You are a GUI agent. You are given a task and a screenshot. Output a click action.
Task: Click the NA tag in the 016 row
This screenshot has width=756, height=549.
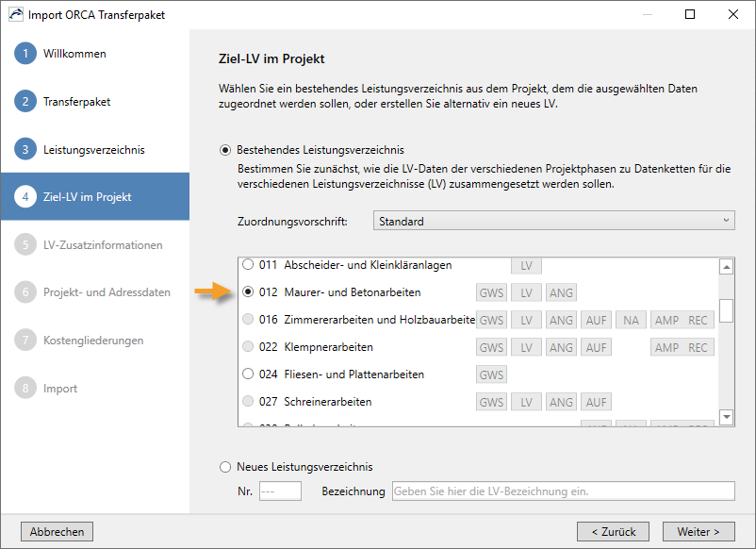click(x=632, y=321)
